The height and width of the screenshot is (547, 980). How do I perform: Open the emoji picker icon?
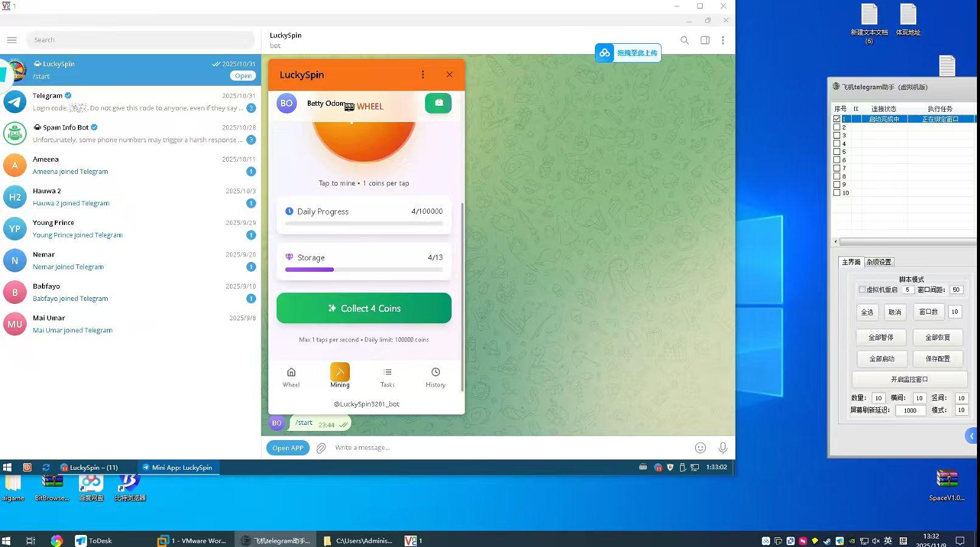pos(700,448)
